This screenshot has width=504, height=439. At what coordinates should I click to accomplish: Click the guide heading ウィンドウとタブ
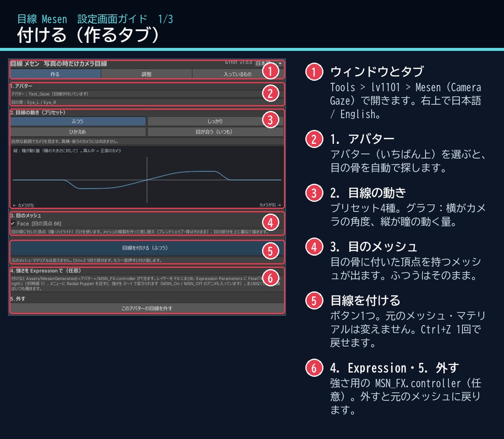(377, 71)
